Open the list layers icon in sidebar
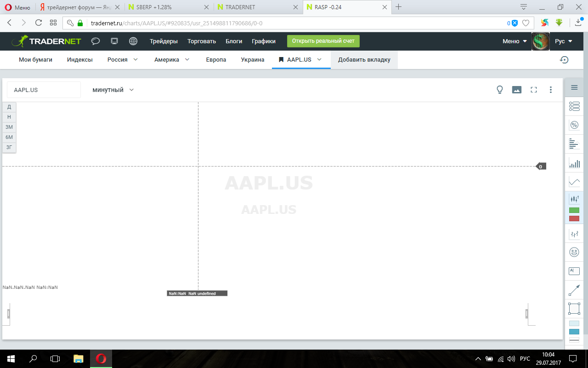The width and height of the screenshot is (588, 368). point(574,106)
